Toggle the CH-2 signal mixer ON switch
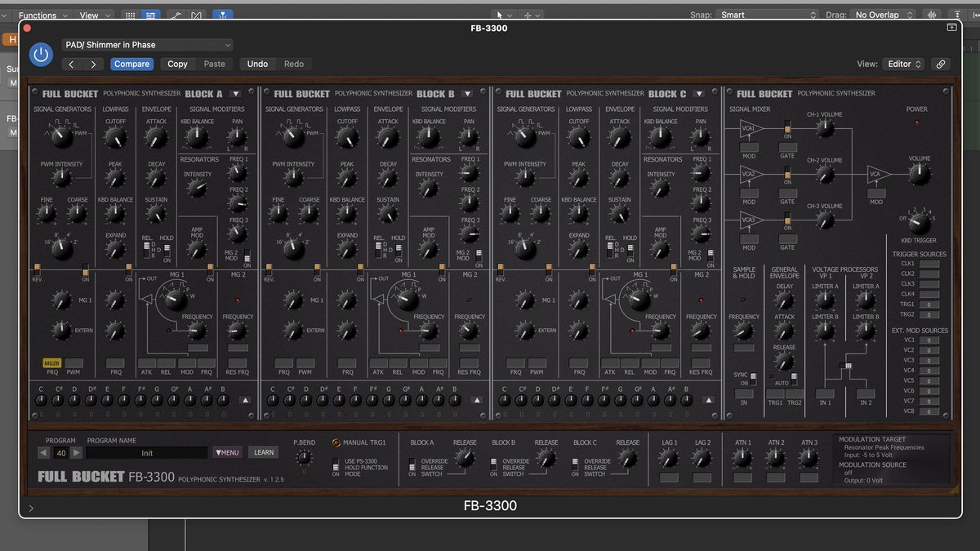Screen dimensions: 980x551 click(x=787, y=174)
